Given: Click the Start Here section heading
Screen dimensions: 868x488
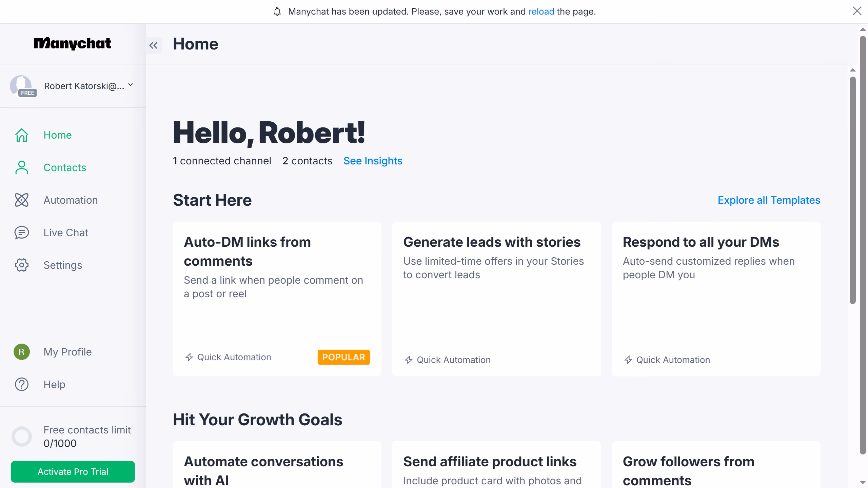Looking at the screenshot, I should (212, 200).
